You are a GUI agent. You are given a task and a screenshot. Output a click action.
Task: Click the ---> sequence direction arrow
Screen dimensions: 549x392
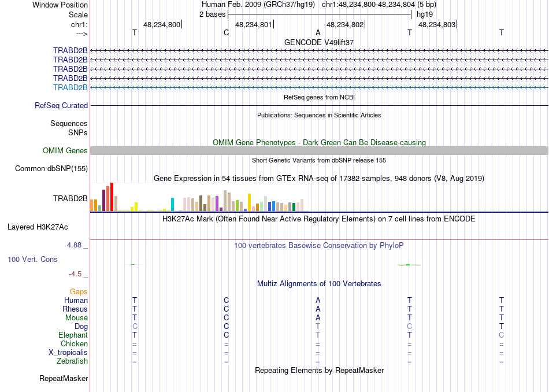point(81,34)
